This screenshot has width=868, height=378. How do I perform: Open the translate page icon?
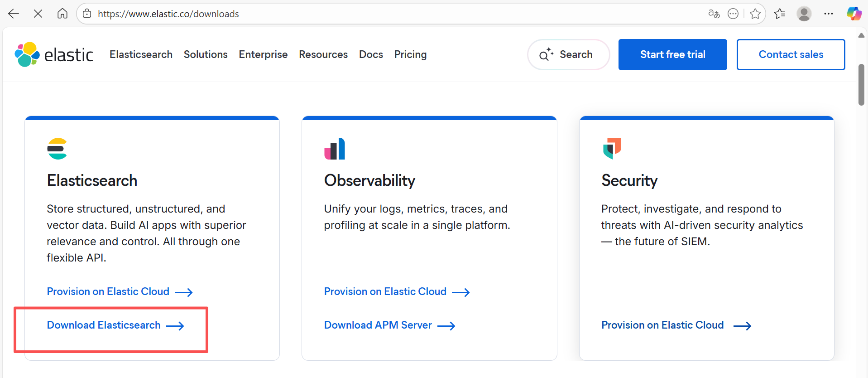pyautogui.click(x=714, y=14)
